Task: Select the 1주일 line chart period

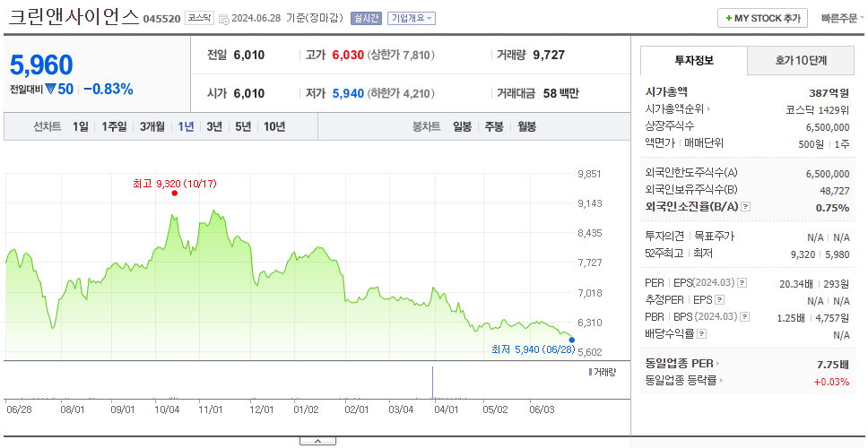Action: click(x=114, y=126)
